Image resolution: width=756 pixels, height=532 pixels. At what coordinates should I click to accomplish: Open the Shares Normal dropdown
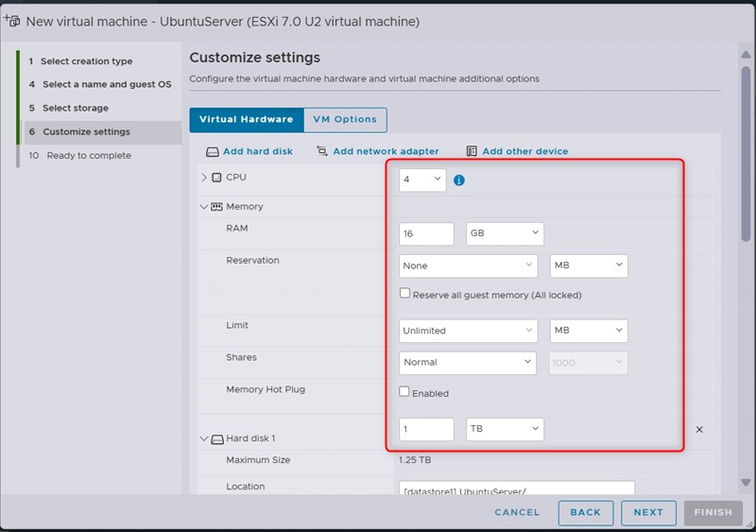467,363
